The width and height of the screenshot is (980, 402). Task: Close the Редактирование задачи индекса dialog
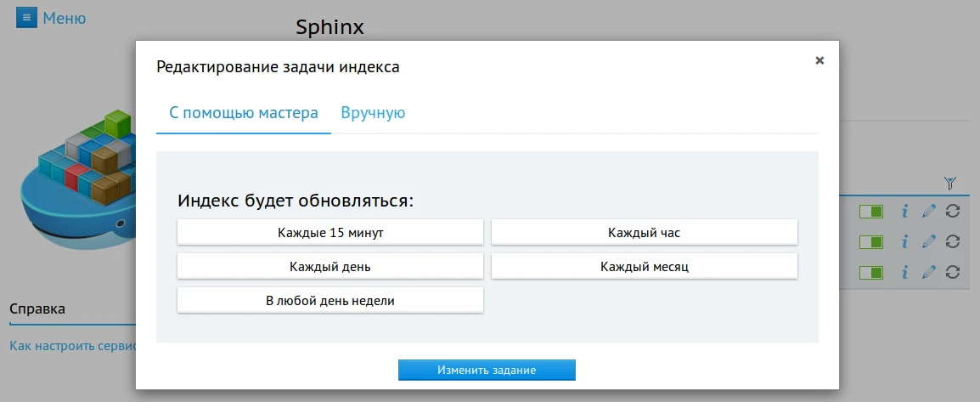(x=820, y=60)
